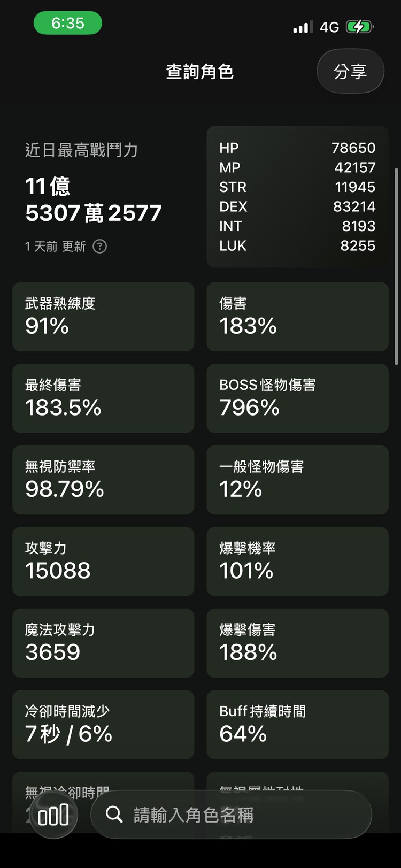Image resolution: width=401 pixels, height=868 pixels.
Task: Tap the battery charging indicator
Action: pos(359,26)
